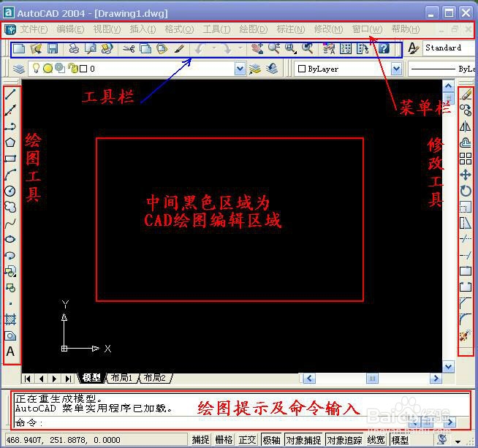
Task: Open the Help question mark icon
Action: click(384, 48)
